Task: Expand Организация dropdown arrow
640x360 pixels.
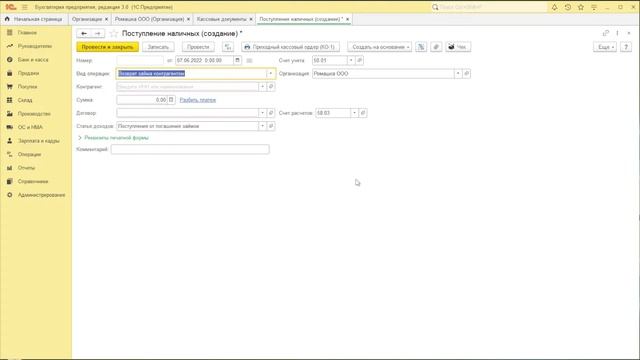Action: (458, 73)
